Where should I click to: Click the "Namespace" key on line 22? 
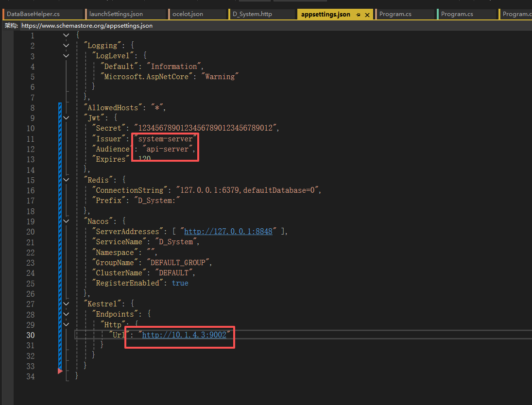(x=115, y=253)
